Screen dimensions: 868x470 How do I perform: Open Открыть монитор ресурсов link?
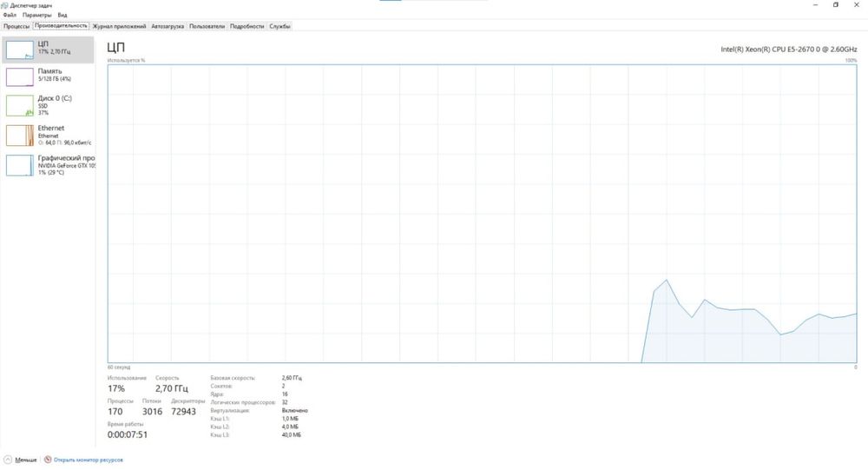pos(88,460)
